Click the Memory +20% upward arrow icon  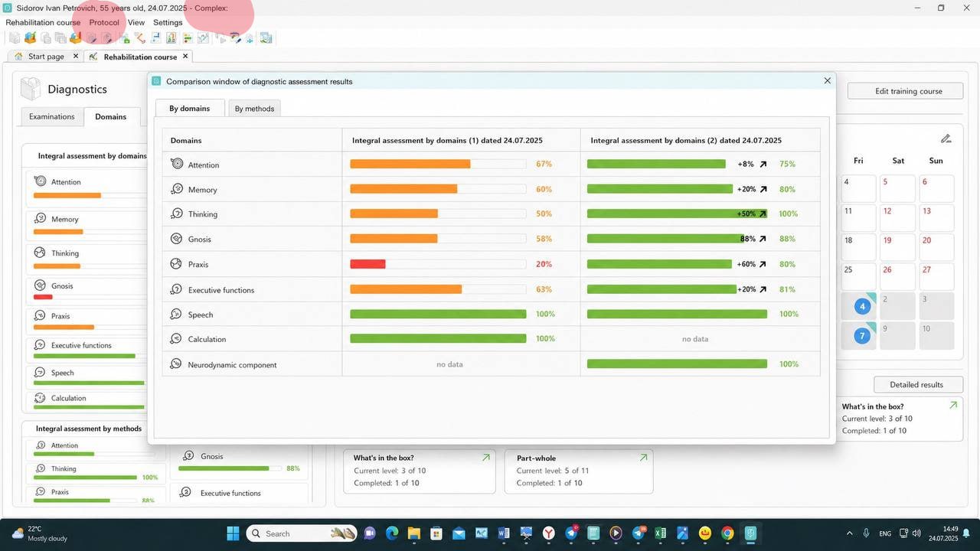click(763, 189)
